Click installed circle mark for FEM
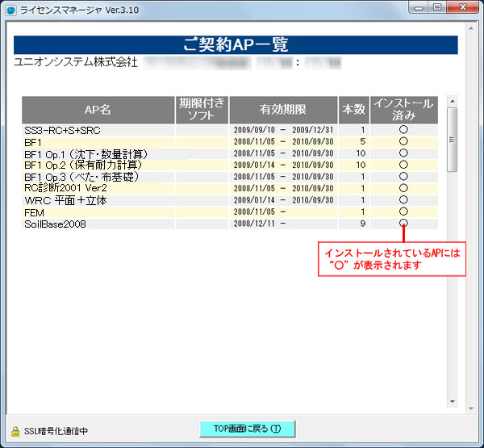The height and width of the screenshot is (448, 484). (x=404, y=211)
